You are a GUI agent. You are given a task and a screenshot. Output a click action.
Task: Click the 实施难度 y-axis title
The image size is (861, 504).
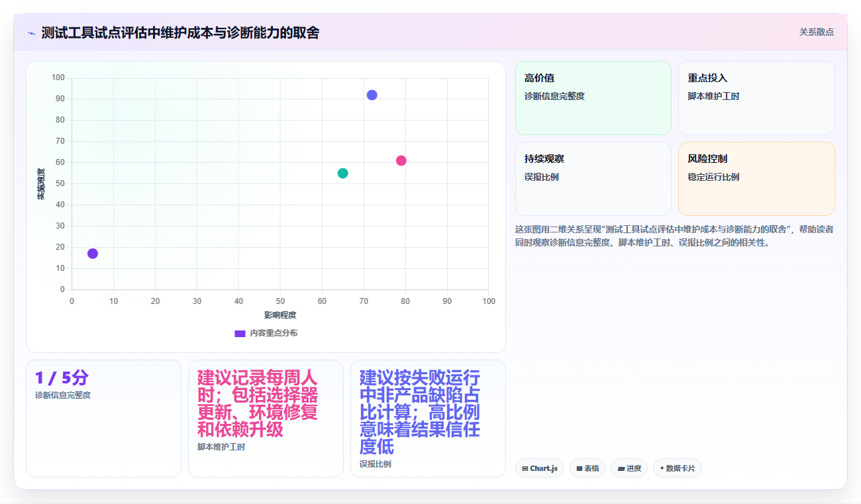point(41,184)
